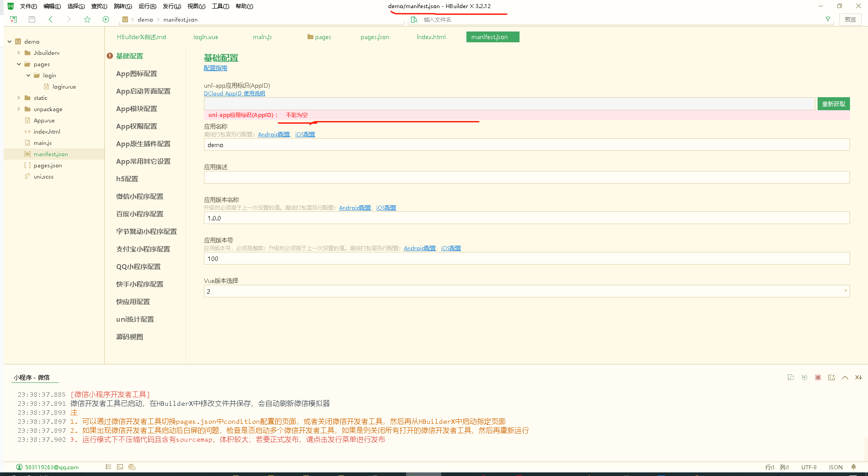Screen dimensions: 868x476
Task: Open the 视图(V) menu
Action: [x=196, y=6]
